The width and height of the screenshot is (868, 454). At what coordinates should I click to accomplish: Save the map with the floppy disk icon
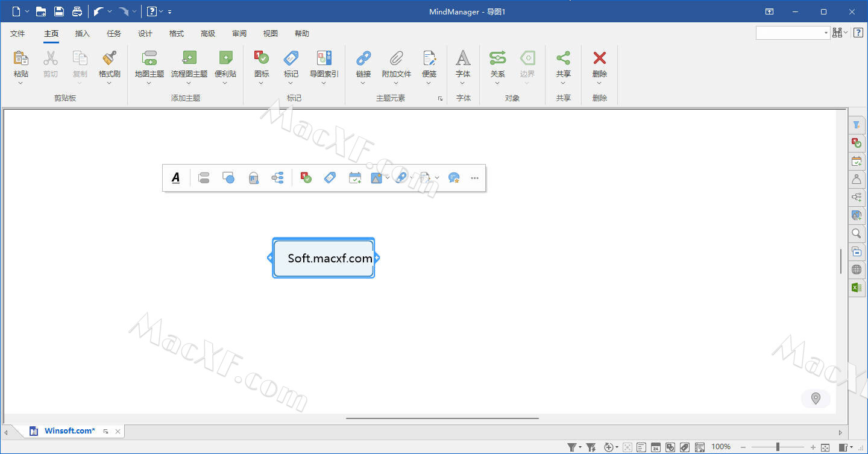pos(58,11)
